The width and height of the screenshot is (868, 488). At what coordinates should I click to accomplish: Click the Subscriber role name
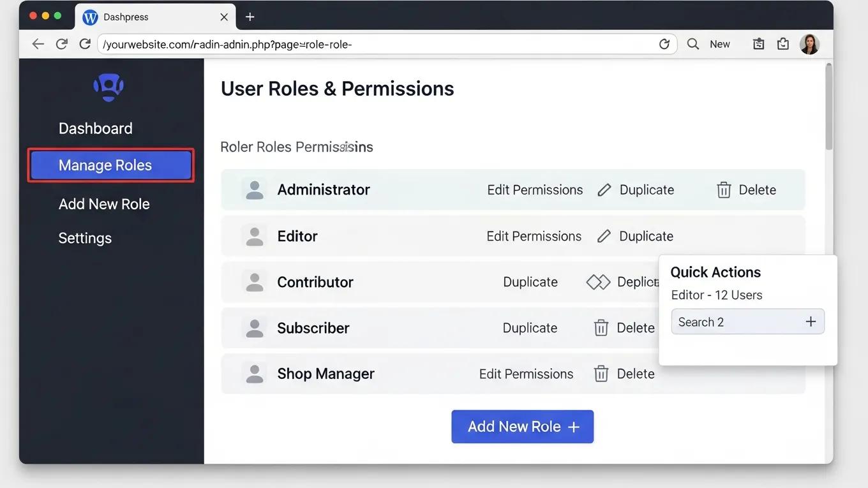click(x=313, y=328)
